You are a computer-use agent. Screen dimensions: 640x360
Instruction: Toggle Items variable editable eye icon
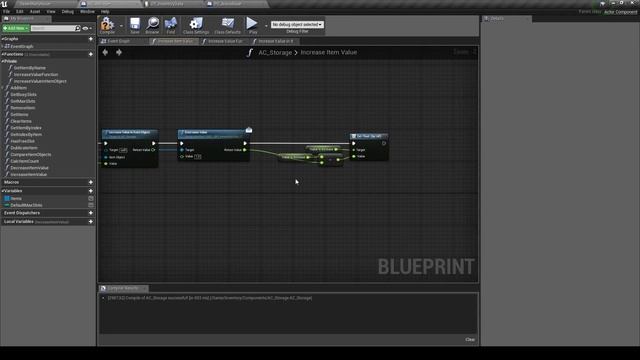coord(91,198)
